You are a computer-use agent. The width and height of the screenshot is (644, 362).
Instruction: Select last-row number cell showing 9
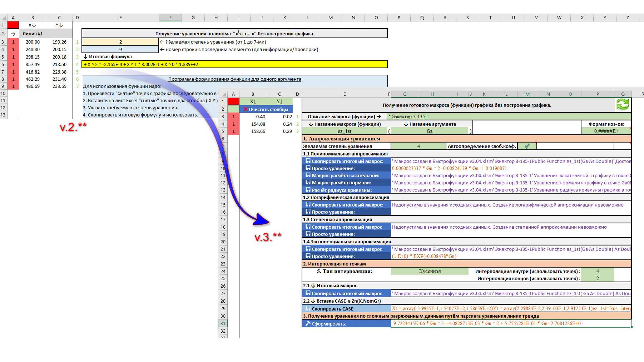pyautogui.click(x=120, y=49)
